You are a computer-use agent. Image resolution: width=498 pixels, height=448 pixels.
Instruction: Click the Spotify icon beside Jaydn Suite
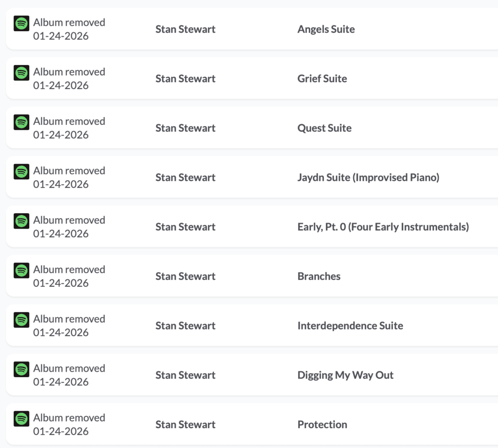point(21,172)
